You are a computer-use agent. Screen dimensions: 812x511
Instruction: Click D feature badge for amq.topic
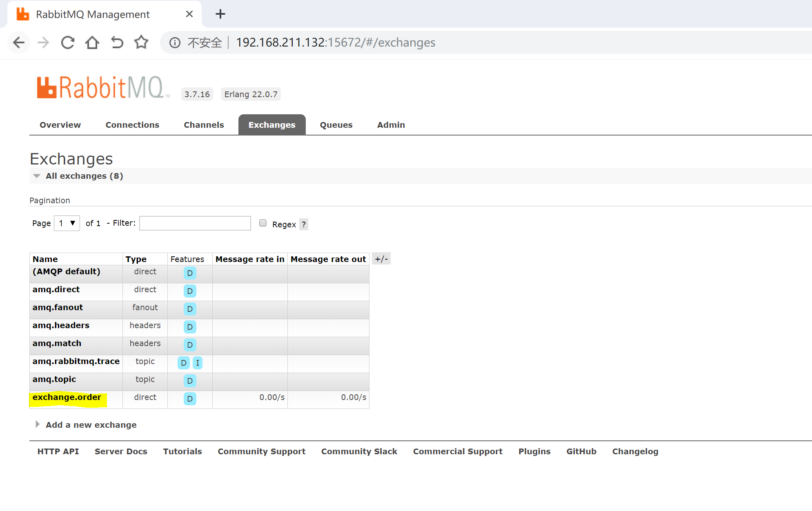pyautogui.click(x=190, y=381)
